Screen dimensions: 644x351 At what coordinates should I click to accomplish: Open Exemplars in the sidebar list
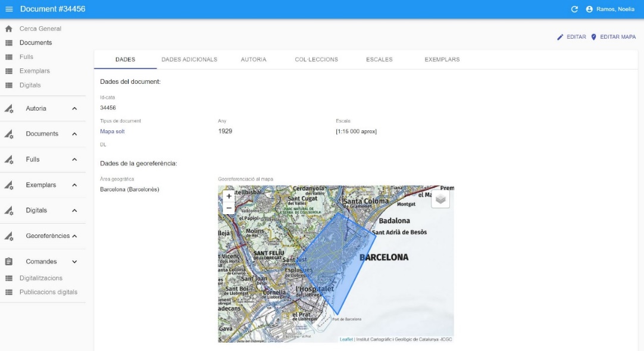tap(35, 71)
